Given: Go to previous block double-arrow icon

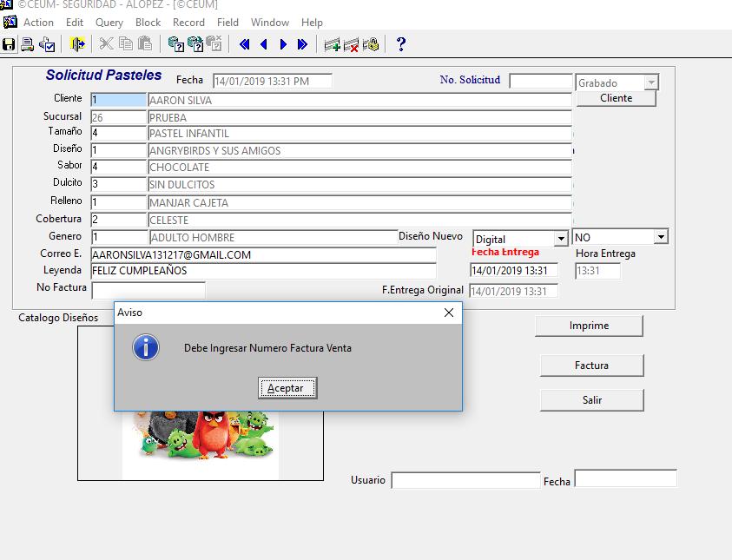Looking at the screenshot, I should 244,44.
